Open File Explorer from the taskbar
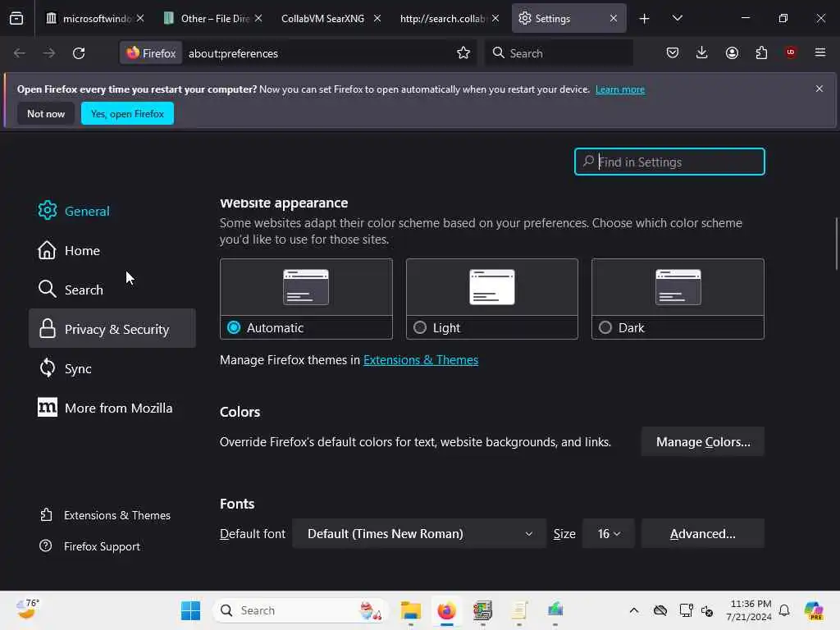Screen dimensions: 840x630 pyautogui.click(x=411, y=610)
